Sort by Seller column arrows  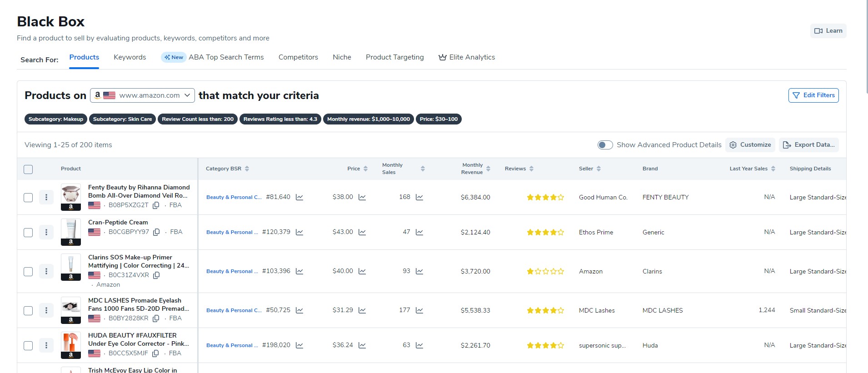[x=599, y=169]
